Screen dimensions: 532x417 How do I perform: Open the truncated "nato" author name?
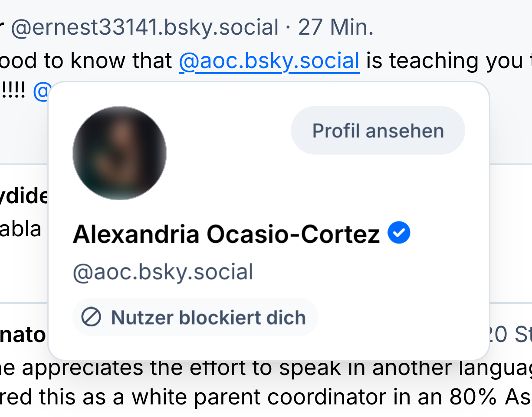tap(23, 335)
